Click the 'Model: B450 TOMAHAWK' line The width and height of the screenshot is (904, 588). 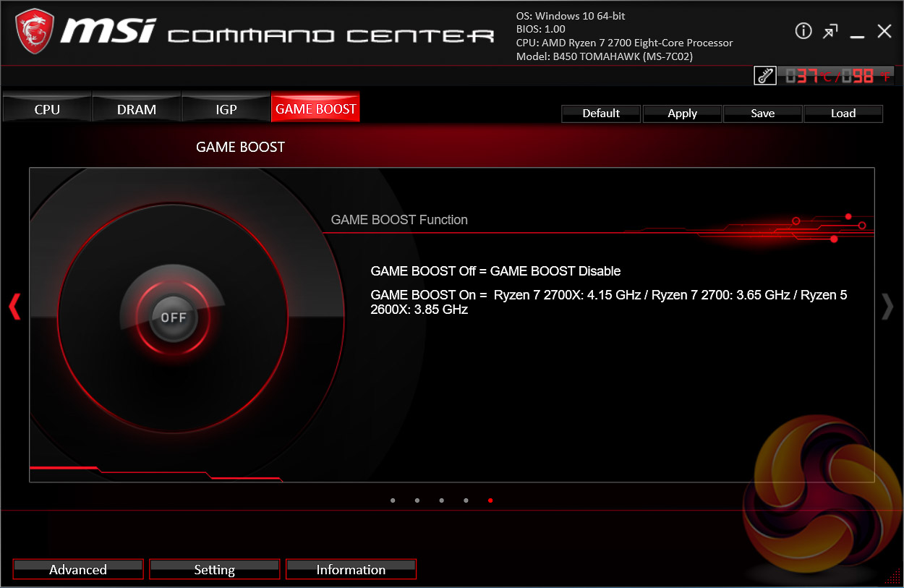click(605, 56)
